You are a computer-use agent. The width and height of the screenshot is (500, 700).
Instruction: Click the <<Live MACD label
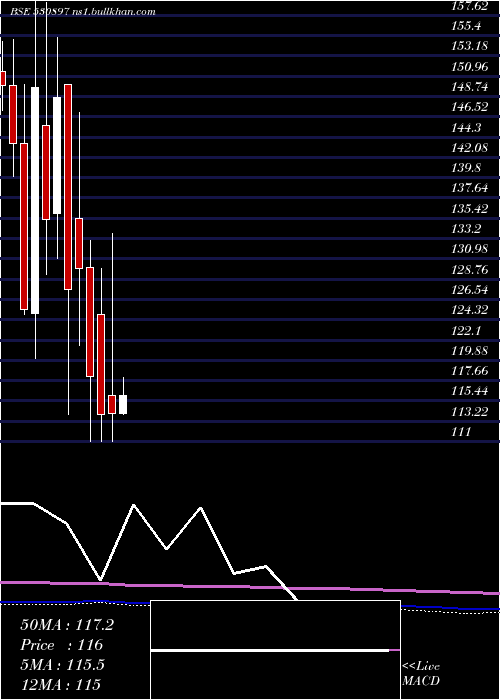point(421,674)
